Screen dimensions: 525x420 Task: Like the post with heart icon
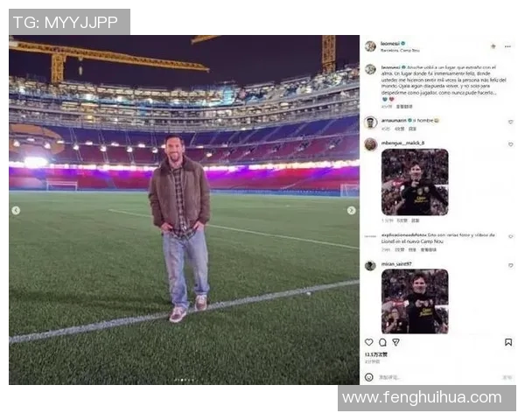pos(369,342)
